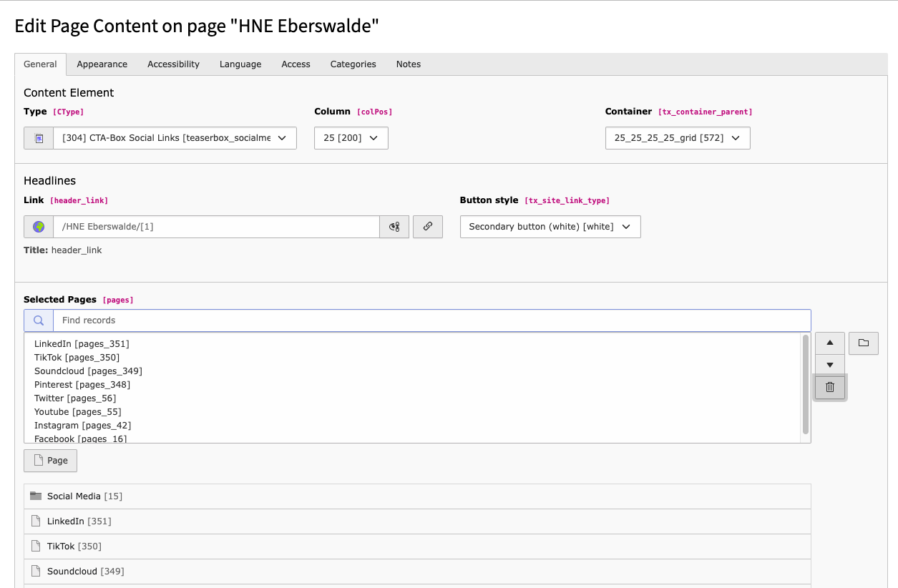Screen dimensions: 898x588
Task: Move selected page down with arrow button
Action: click(x=830, y=366)
